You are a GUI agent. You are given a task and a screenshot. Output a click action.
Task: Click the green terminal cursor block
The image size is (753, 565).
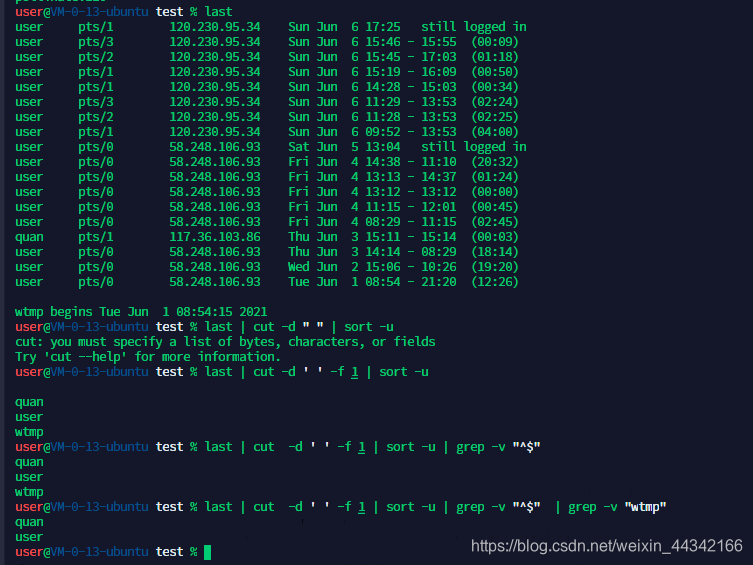[x=207, y=552]
